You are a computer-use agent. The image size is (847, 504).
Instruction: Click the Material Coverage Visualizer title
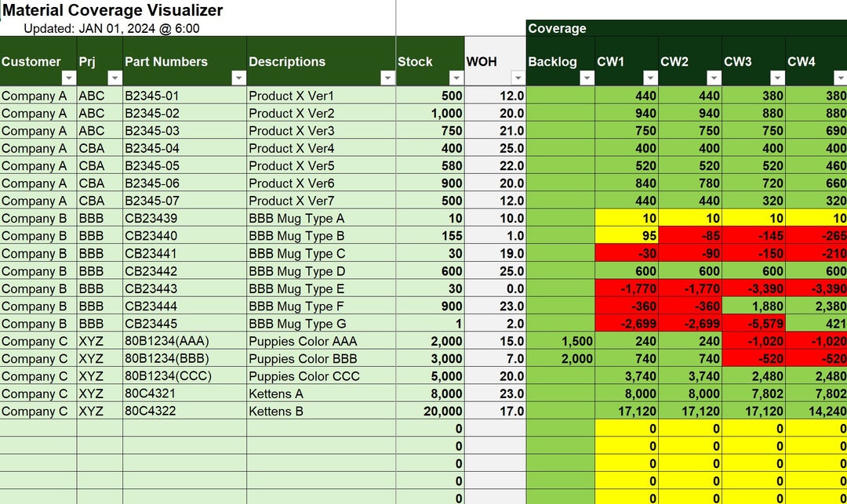[x=115, y=11]
